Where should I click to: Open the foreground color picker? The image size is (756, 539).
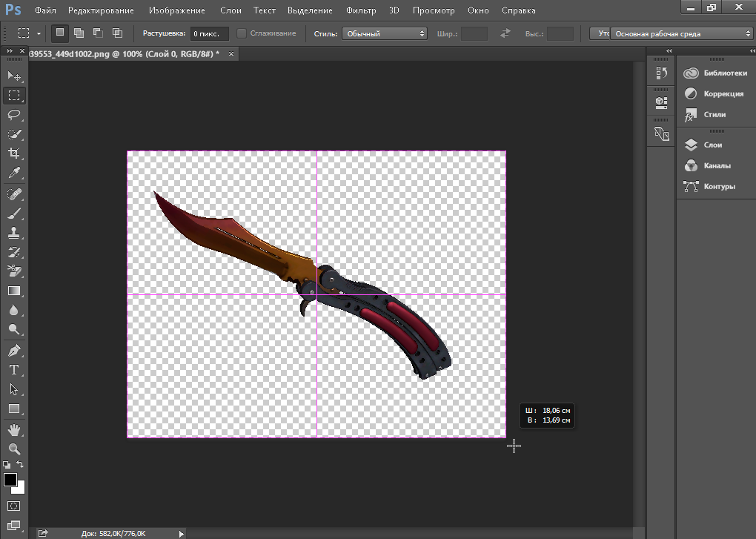click(x=10, y=480)
